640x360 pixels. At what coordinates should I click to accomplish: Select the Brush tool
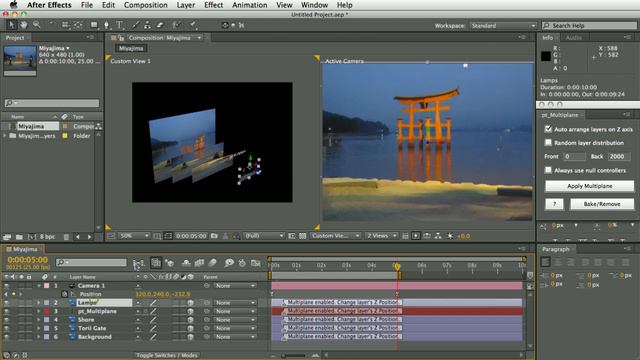point(136,25)
